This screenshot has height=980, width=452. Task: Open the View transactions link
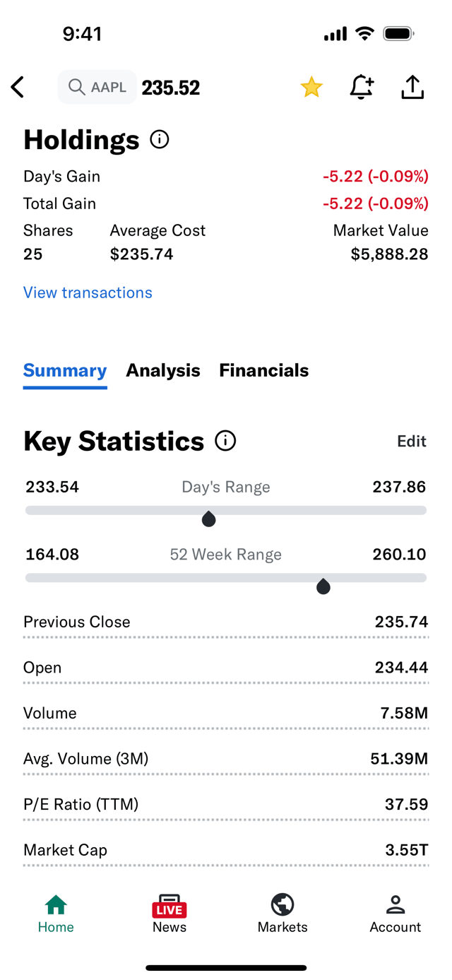click(x=88, y=293)
